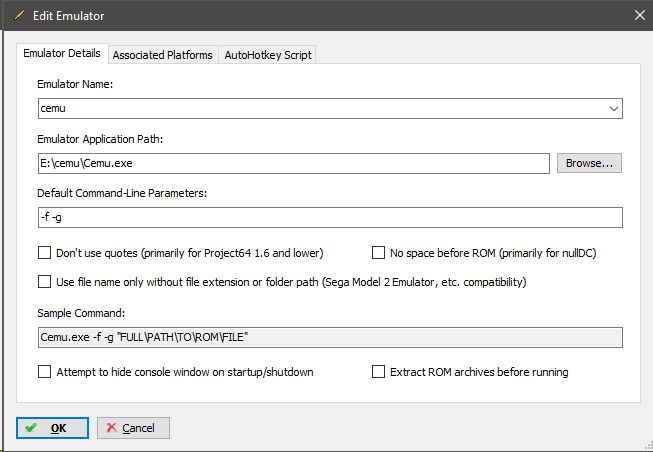Click the Browse... button

pyautogui.click(x=589, y=163)
